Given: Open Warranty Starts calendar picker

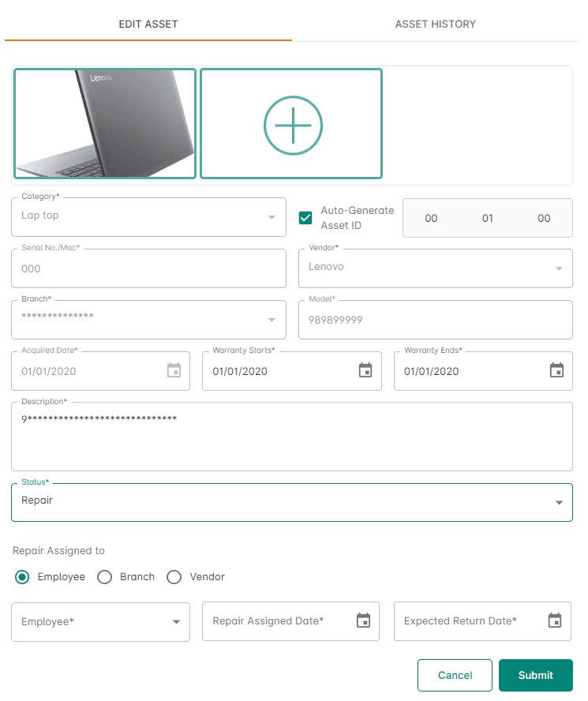Looking at the screenshot, I should 365,370.
